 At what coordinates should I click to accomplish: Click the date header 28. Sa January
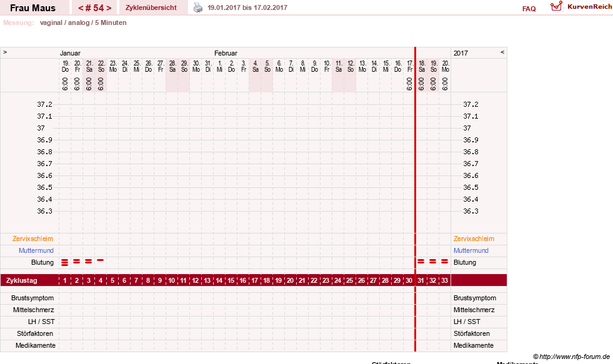172,66
